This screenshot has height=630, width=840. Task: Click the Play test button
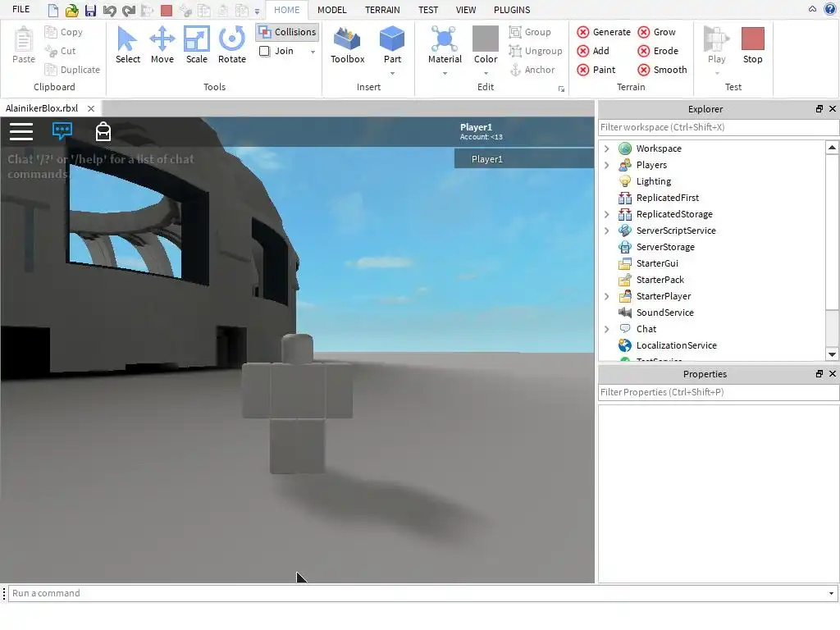pos(716,45)
